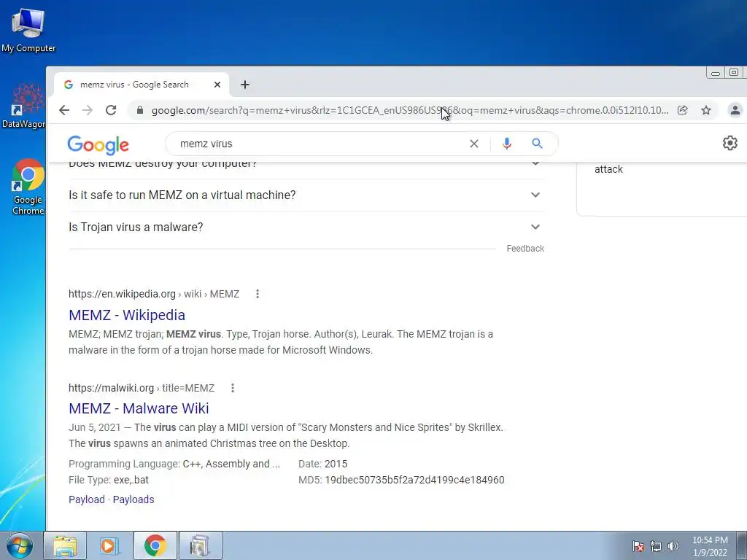Click the malwiki.org result URL
Image resolution: width=747 pixels, height=560 pixels.
(142, 388)
